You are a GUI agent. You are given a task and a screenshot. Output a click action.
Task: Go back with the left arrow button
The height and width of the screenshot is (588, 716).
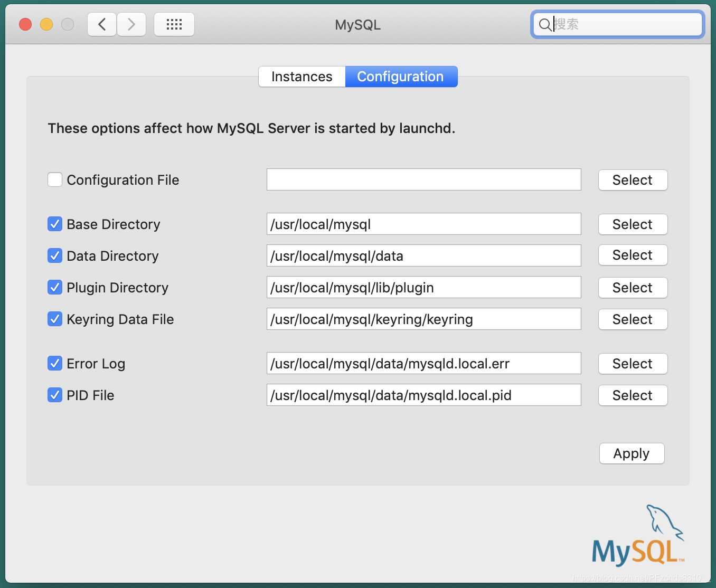coord(102,24)
